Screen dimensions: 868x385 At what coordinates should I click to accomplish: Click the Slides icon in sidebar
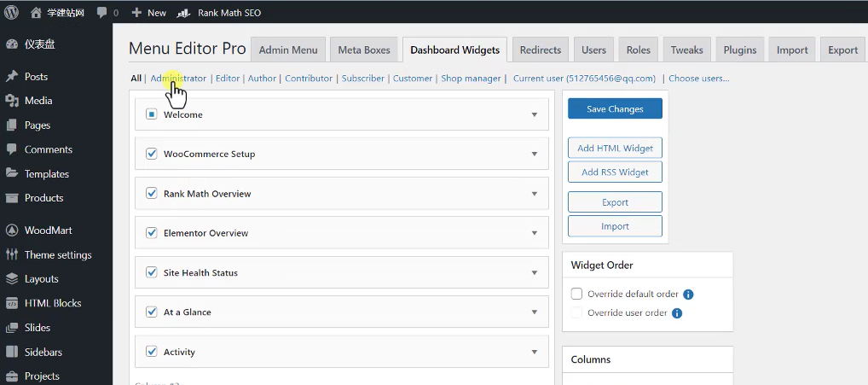[12, 328]
